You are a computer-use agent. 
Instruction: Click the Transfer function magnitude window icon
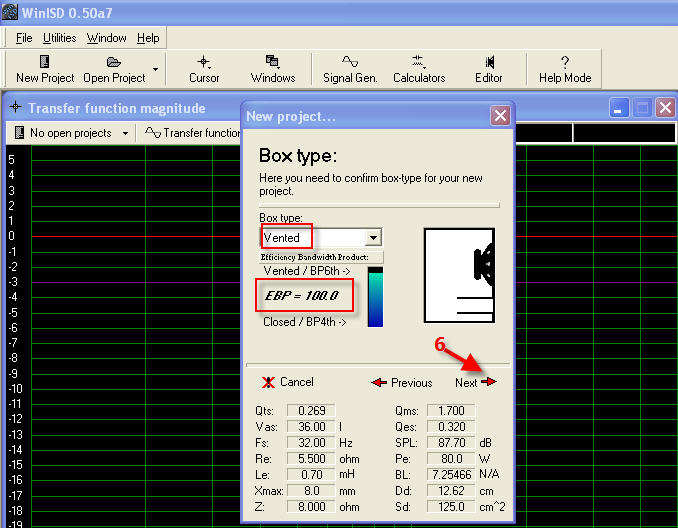point(16,106)
